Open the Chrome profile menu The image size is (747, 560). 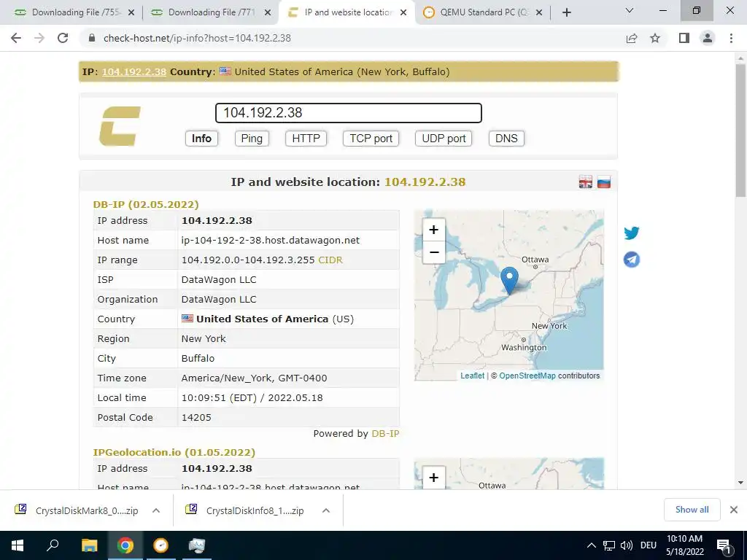[708, 38]
